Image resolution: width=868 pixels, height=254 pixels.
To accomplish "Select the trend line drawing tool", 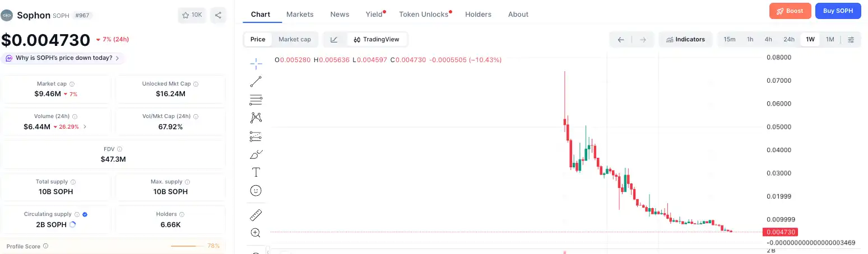I will [256, 82].
